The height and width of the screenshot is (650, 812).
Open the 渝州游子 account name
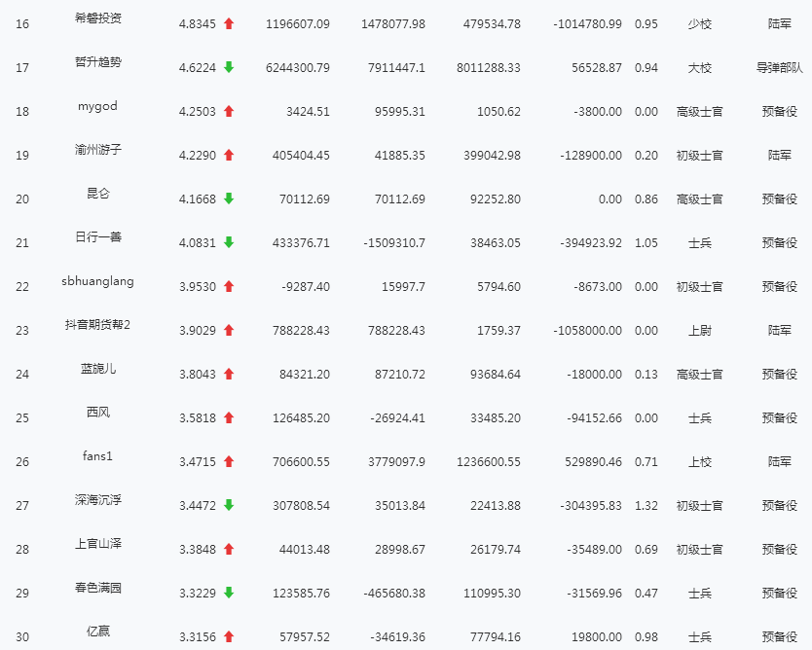[x=98, y=150]
